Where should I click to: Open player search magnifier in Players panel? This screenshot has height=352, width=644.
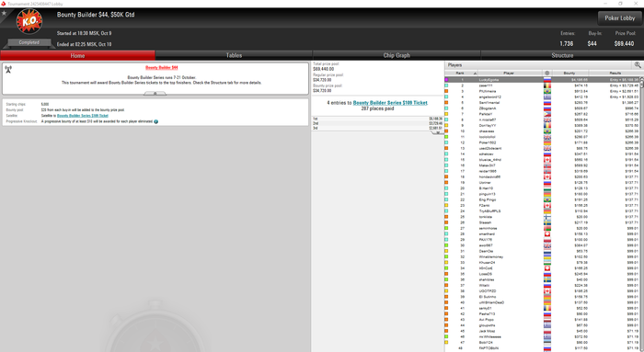coord(638,65)
